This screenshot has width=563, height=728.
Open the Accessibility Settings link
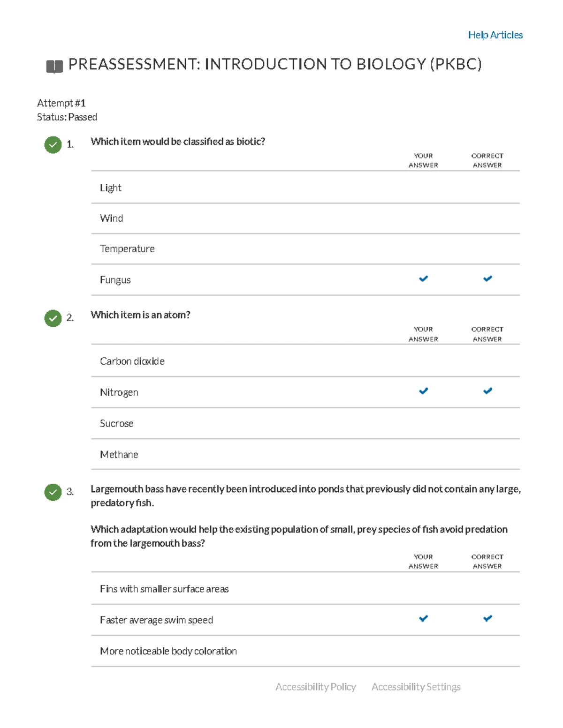(416, 687)
